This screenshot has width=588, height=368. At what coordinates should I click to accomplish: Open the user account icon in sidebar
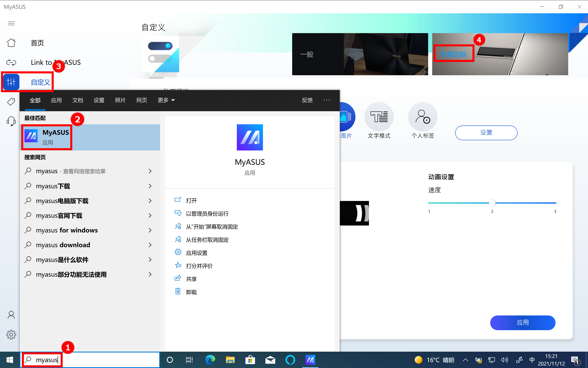click(x=11, y=315)
